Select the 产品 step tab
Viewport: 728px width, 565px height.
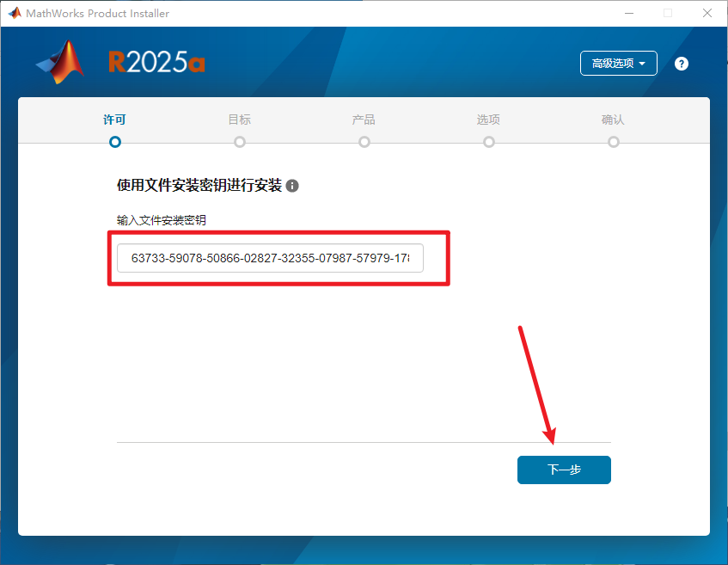(364, 120)
